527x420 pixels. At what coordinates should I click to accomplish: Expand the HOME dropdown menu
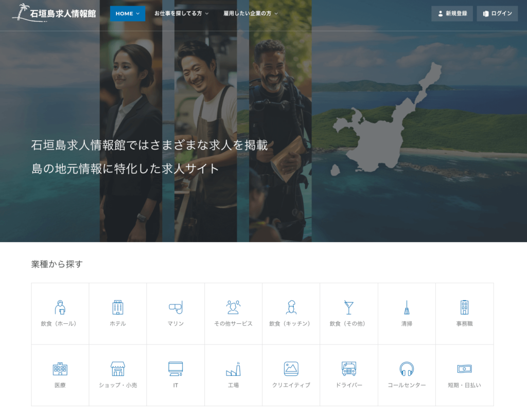[127, 13]
